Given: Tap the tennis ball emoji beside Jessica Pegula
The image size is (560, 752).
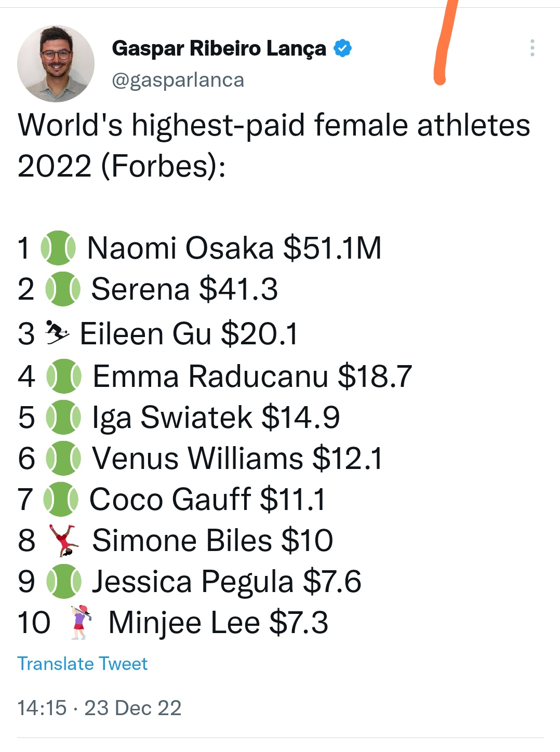Looking at the screenshot, I should point(63,581).
